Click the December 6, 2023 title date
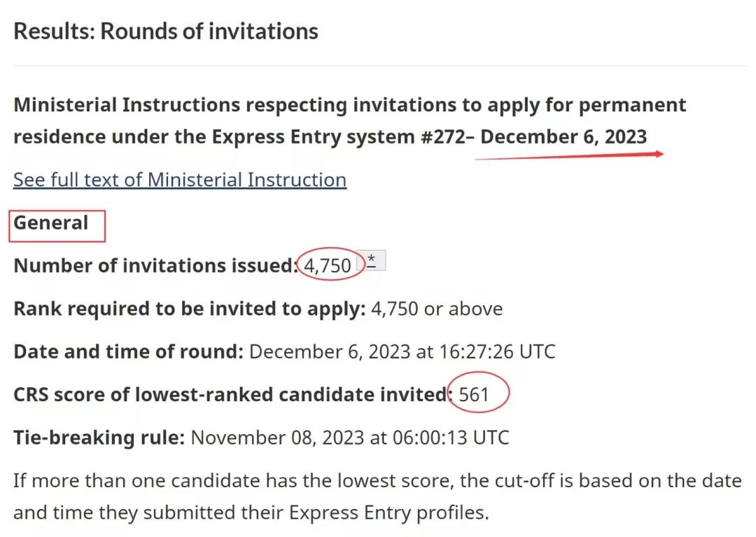Screen dimensions: 756x537 pos(563,137)
